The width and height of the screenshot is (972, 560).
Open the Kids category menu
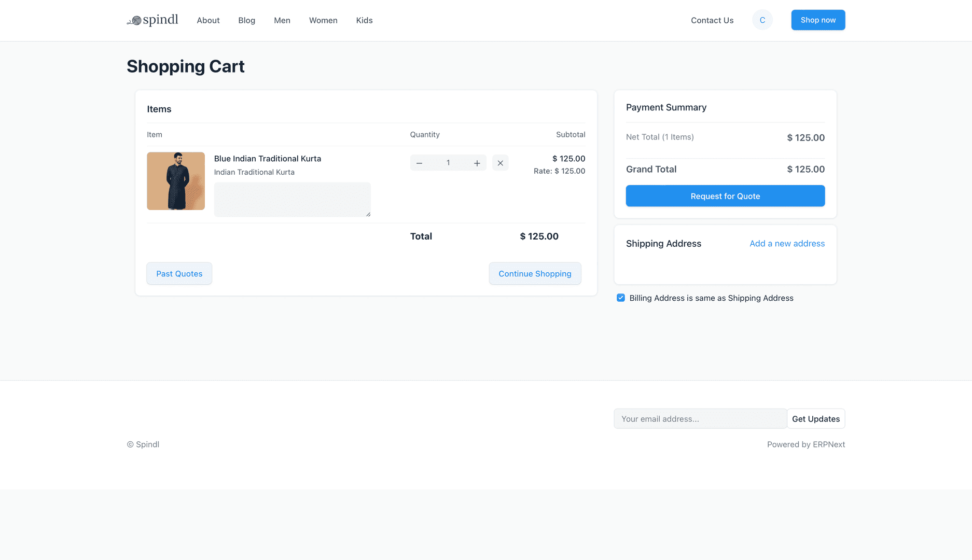pyautogui.click(x=364, y=20)
